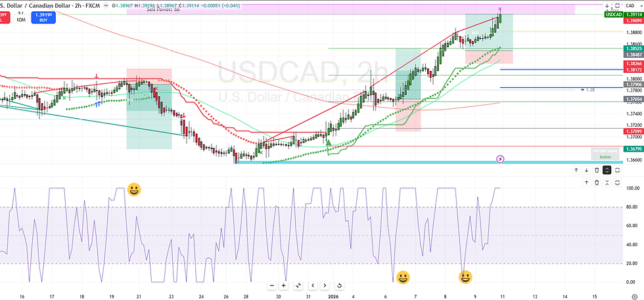Click the 1.37654 price label
644x300 pixels.
click(633, 99)
